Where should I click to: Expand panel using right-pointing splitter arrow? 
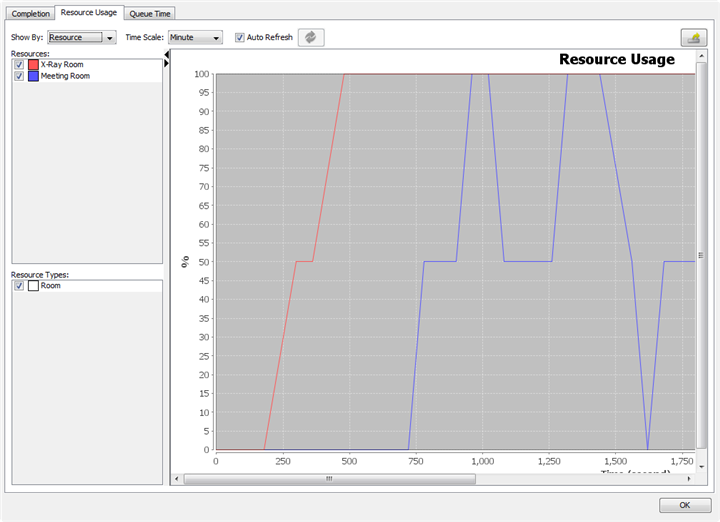[167, 63]
